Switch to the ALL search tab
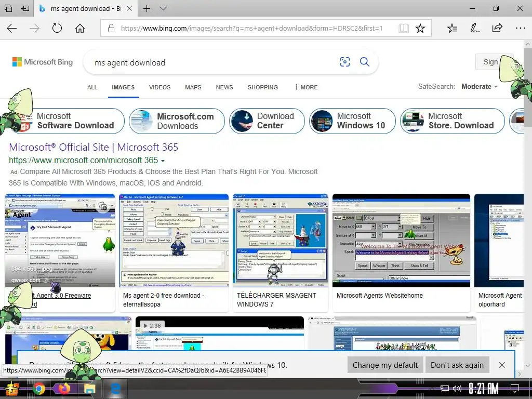The image size is (532, 399). pos(92,87)
